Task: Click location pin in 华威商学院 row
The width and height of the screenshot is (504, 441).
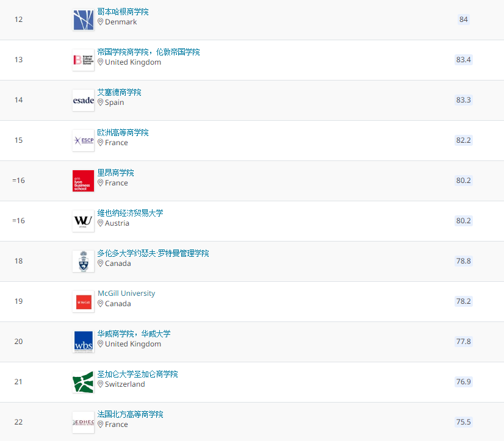Action: [100, 344]
